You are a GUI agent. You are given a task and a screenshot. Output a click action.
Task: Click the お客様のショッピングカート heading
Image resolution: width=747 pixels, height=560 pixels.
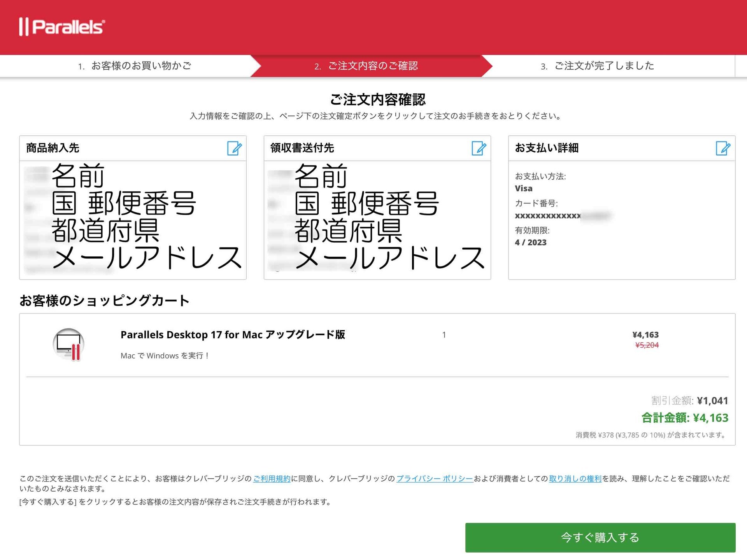click(104, 300)
